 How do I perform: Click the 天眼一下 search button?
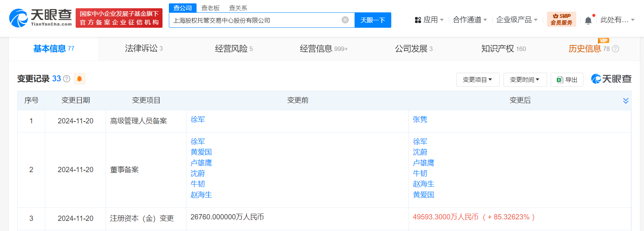pos(373,20)
